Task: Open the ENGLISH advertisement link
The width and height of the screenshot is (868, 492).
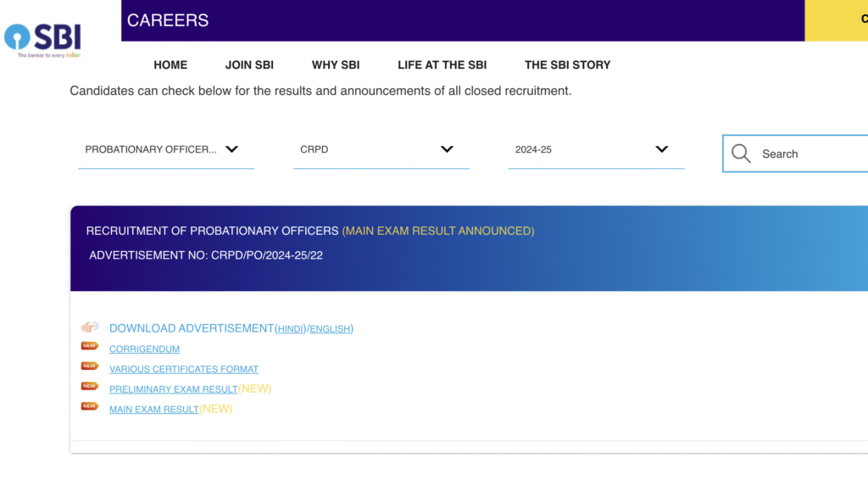Action: click(x=330, y=329)
